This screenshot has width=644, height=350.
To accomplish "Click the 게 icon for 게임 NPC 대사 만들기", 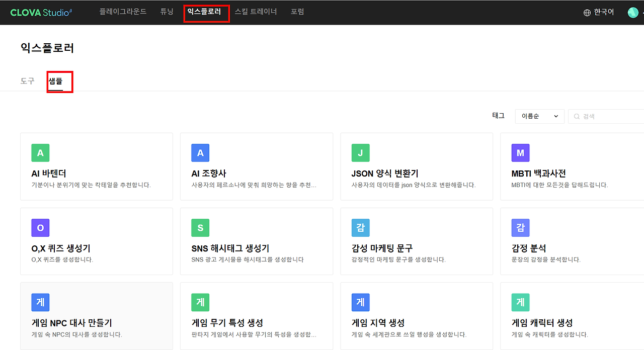I will (x=40, y=302).
